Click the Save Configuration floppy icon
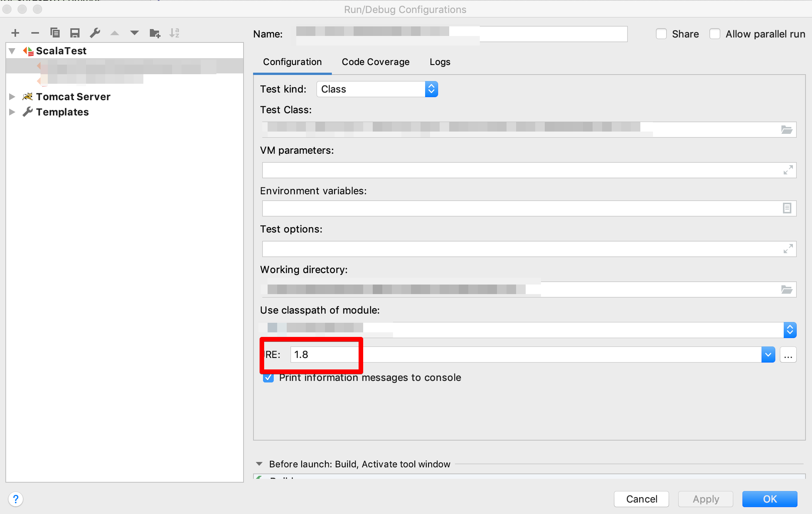The width and height of the screenshot is (812, 514). tap(75, 33)
